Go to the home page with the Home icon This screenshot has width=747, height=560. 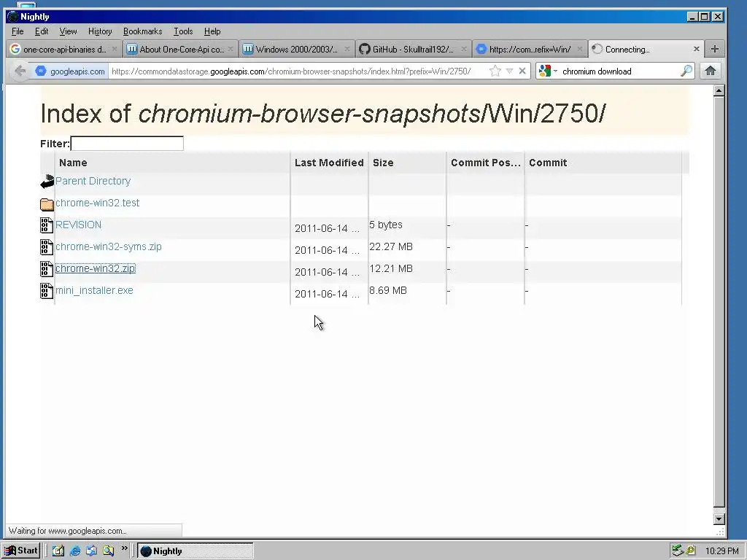pyautogui.click(x=711, y=71)
